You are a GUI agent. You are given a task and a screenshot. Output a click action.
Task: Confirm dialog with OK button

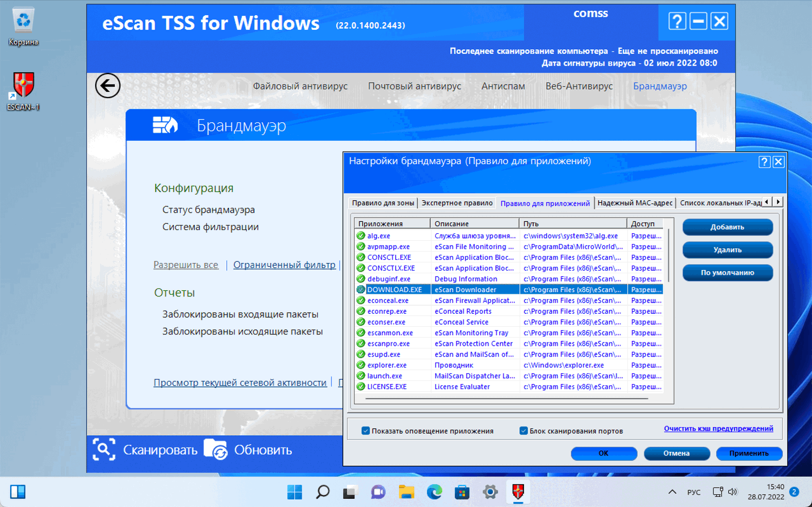pyautogui.click(x=604, y=453)
